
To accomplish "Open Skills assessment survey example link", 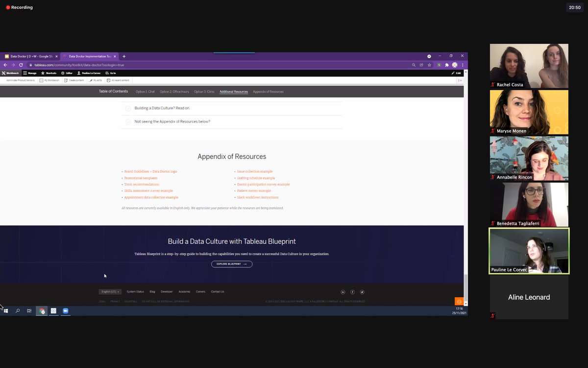I will point(148,191).
